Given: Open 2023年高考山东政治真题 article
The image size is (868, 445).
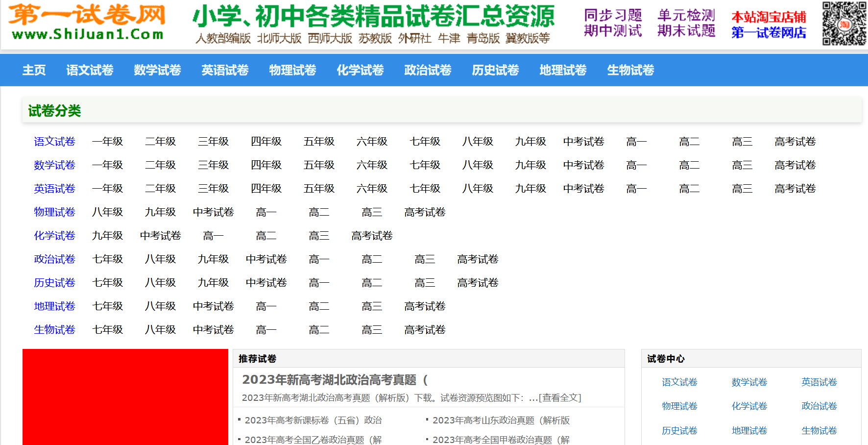Looking at the screenshot, I should [501, 420].
